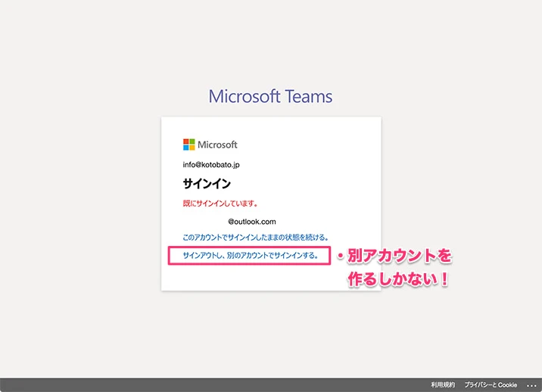Viewport: 542px width, 392px height.
Task: Open the footer ellipsis more-options menu
Action: 531,385
